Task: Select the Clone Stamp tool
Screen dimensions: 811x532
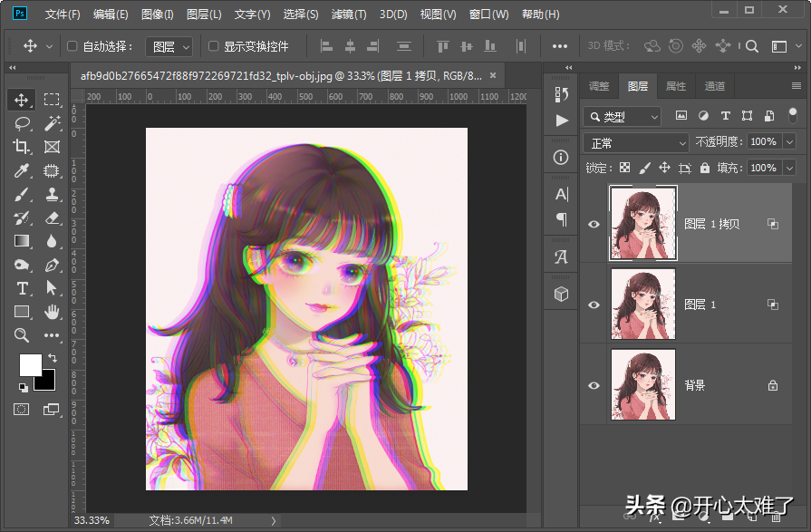Action: [52, 195]
